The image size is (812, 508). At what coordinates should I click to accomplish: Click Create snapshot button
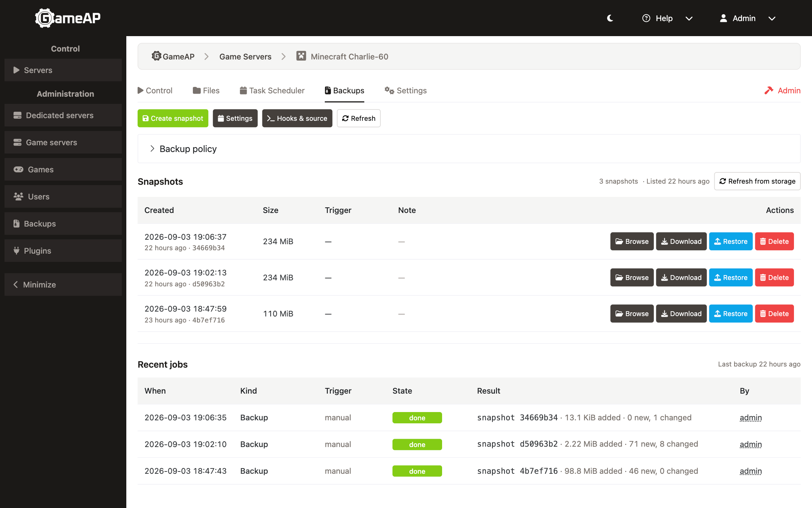click(x=173, y=118)
